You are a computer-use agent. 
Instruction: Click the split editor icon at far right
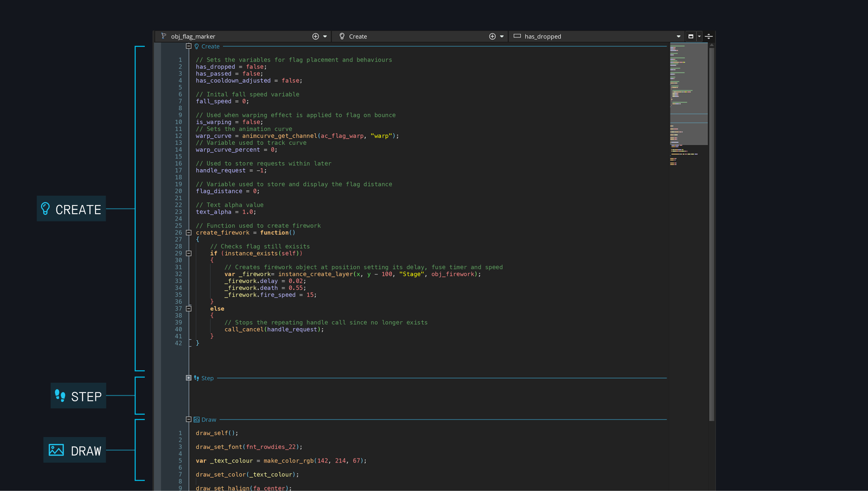708,36
